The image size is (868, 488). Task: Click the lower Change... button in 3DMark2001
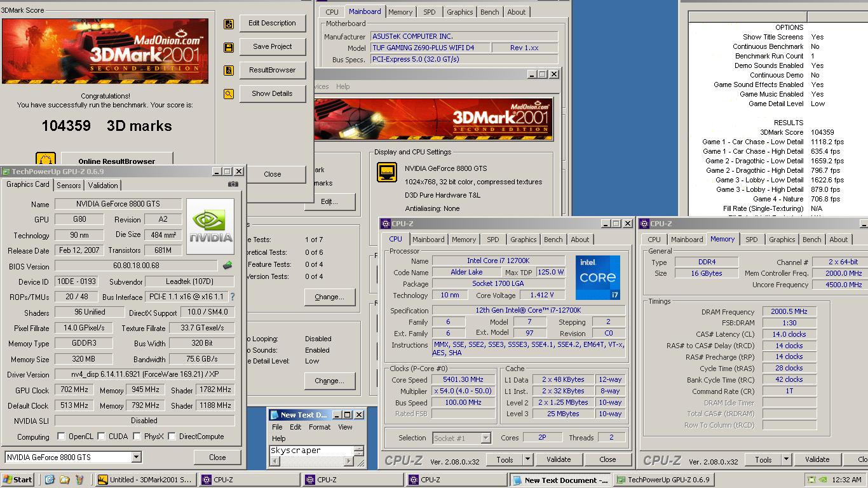tap(329, 381)
